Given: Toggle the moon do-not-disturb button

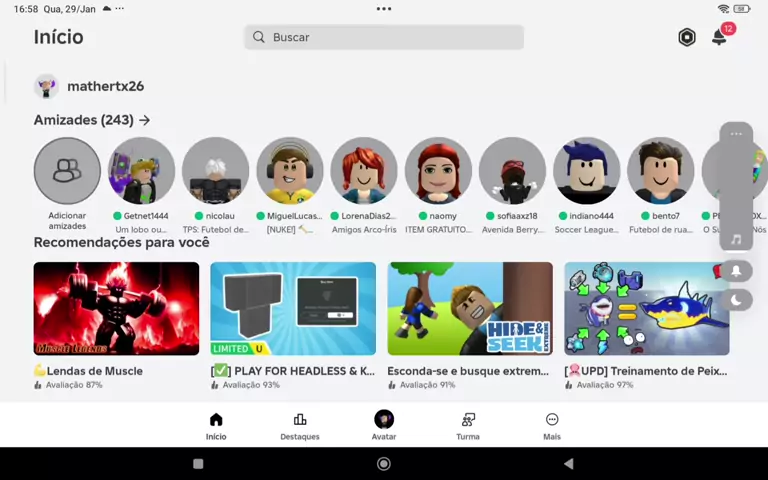Looking at the screenshot, I should [736, 299].
